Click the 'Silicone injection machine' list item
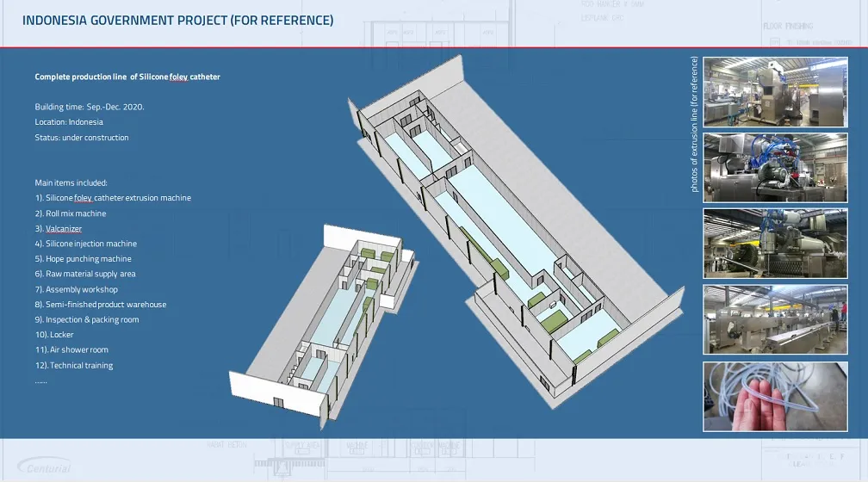868x482 pixels. click(x=86, y=244)
